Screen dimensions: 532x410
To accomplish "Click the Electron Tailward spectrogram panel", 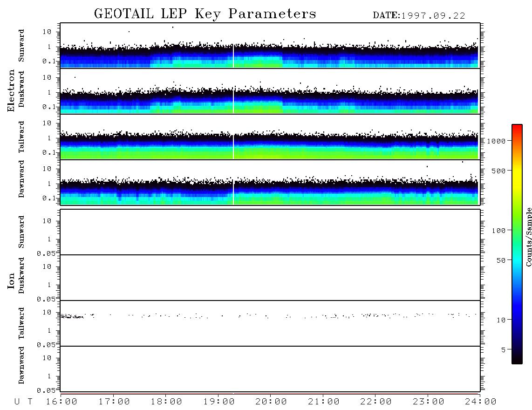I will tap(270, 137).
